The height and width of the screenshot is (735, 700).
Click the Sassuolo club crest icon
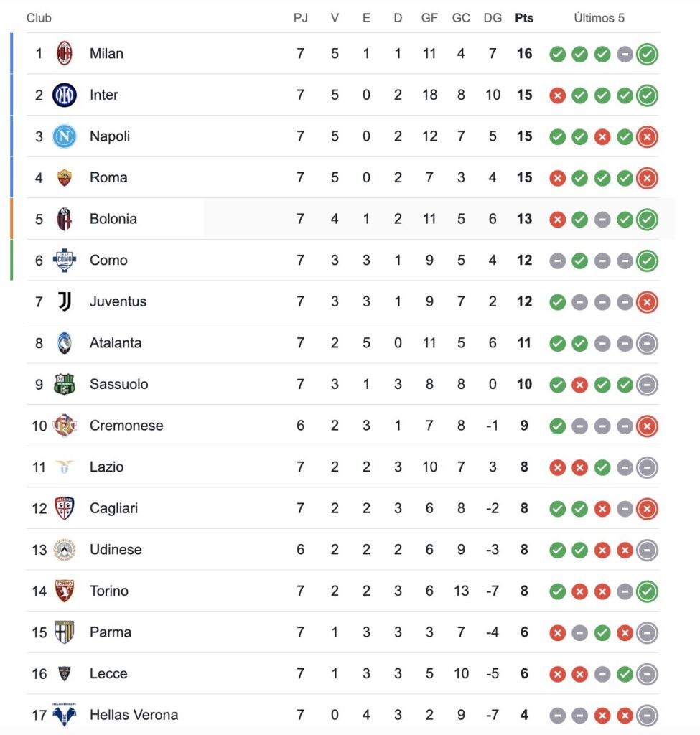pyautogui.click(x=65, y=385)
